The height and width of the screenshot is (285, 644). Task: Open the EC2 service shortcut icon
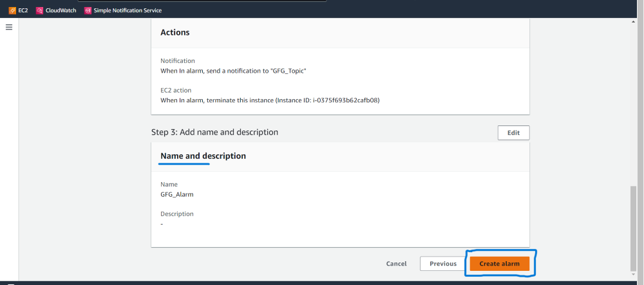pos(13,10)
